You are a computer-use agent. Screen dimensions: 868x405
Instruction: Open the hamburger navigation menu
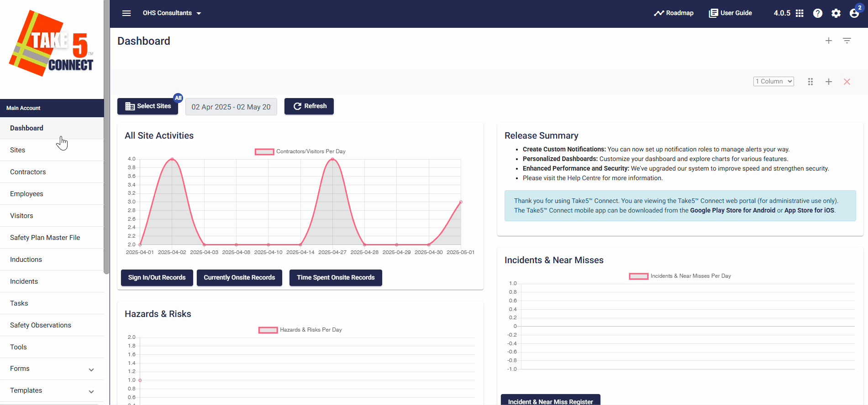tap(126, 13)
